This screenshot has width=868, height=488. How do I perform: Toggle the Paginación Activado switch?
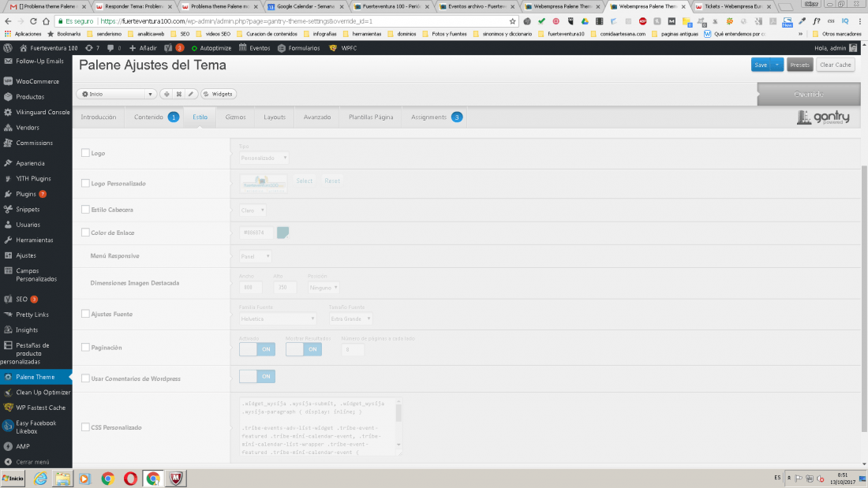click(x=257, y=349)
